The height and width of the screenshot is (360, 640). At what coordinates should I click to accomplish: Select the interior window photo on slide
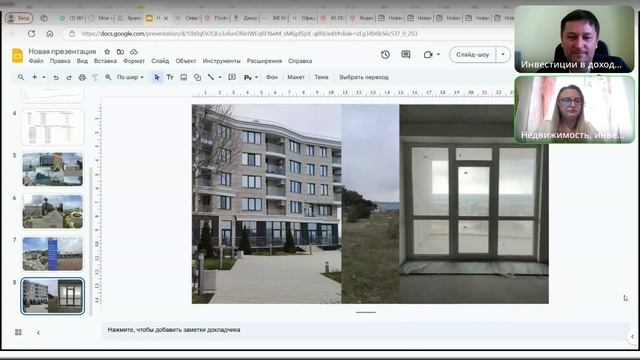click(474, 204)
